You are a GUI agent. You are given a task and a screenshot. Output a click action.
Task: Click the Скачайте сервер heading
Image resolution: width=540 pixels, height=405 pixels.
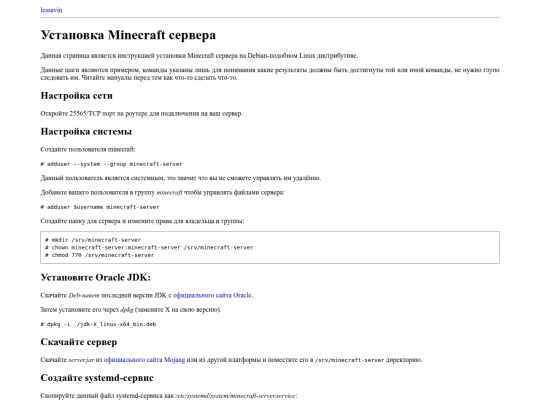[79, 342]
